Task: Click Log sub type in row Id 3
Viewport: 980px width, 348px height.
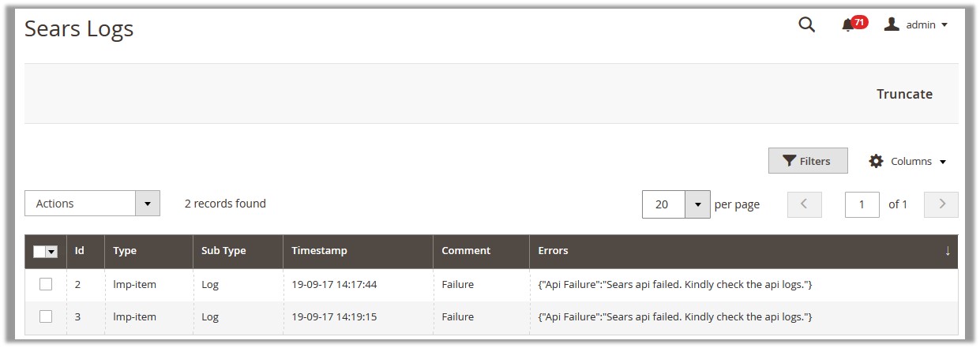Action: tap(210, 316)
